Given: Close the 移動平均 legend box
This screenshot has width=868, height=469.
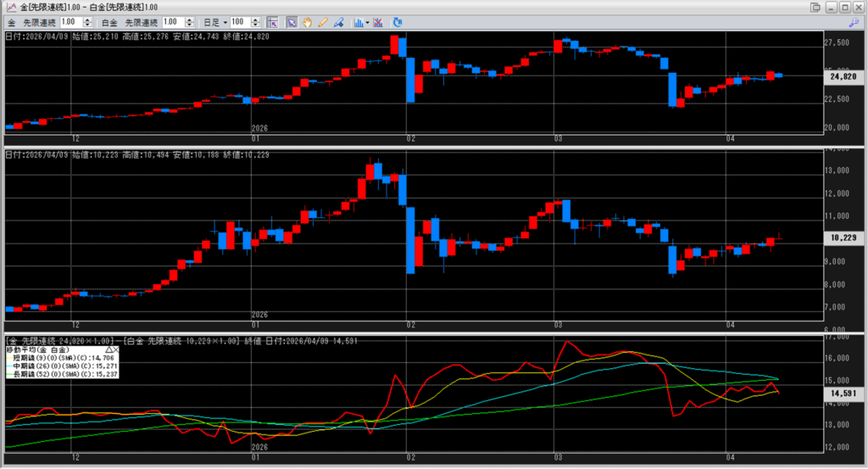Looking at the screenshot, I should tap(115, 350).
